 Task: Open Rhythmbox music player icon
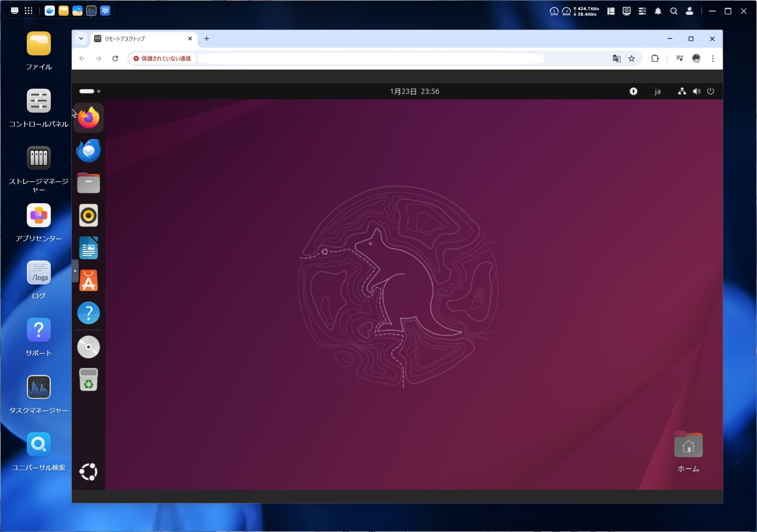(x=88, y=216)
